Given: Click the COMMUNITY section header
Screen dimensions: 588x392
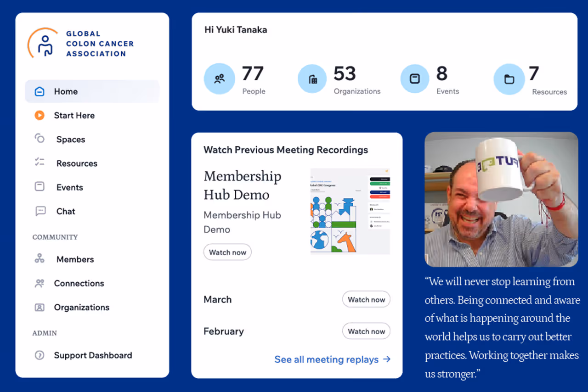Looking at the screenshot, I should tap(55, 237).
